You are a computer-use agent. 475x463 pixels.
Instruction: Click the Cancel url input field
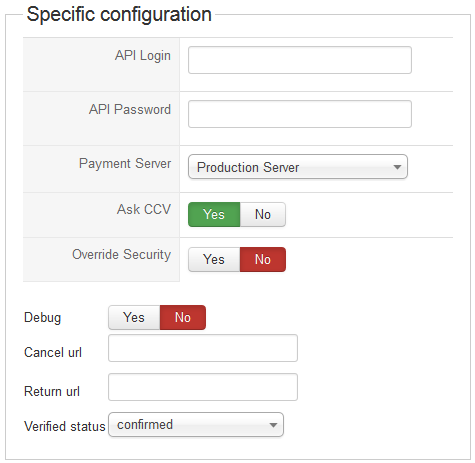coord(203,348)
